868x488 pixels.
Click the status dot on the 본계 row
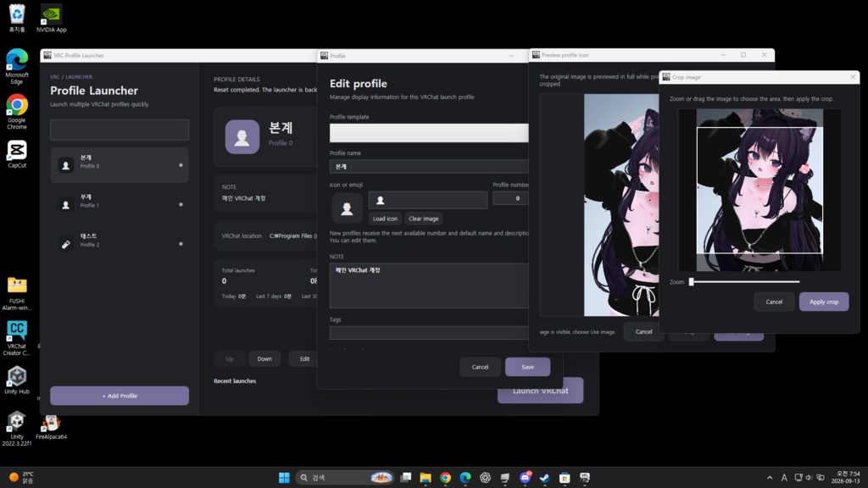point(181,165)
